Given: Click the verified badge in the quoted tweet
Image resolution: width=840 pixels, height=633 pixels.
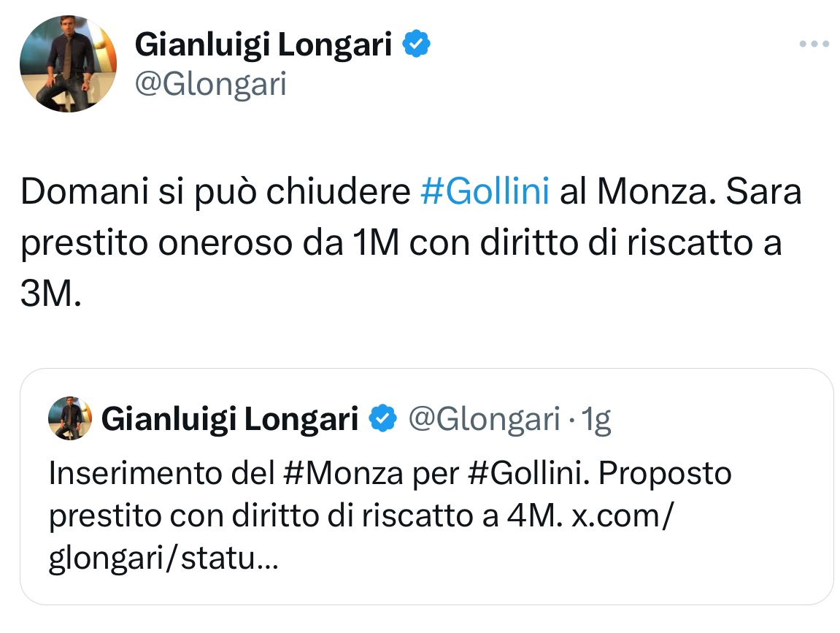Looking at the screenshot, I should pos(382,419).
